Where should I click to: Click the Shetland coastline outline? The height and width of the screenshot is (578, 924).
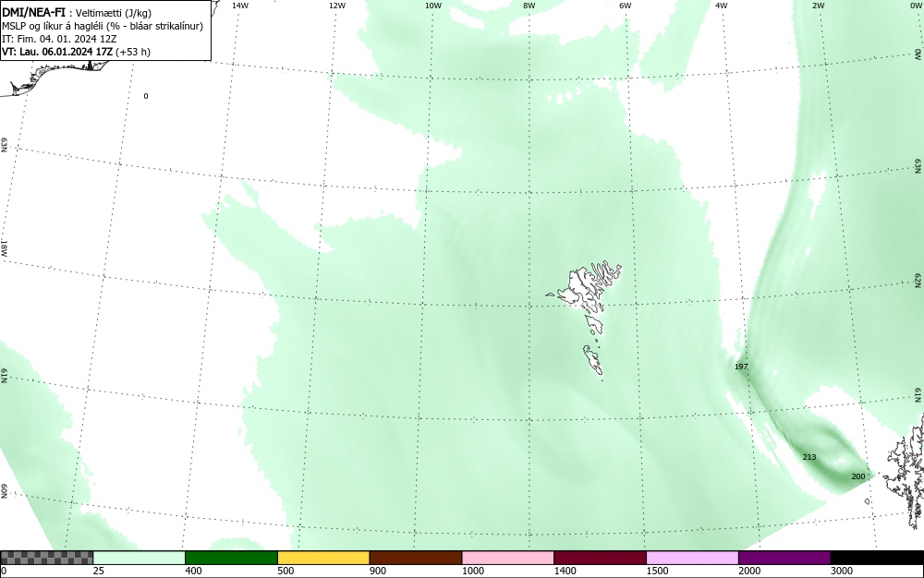click(905, 471)
